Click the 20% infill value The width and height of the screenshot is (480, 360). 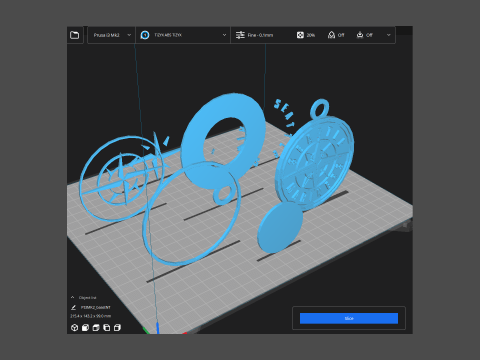(x=311, y=35)
